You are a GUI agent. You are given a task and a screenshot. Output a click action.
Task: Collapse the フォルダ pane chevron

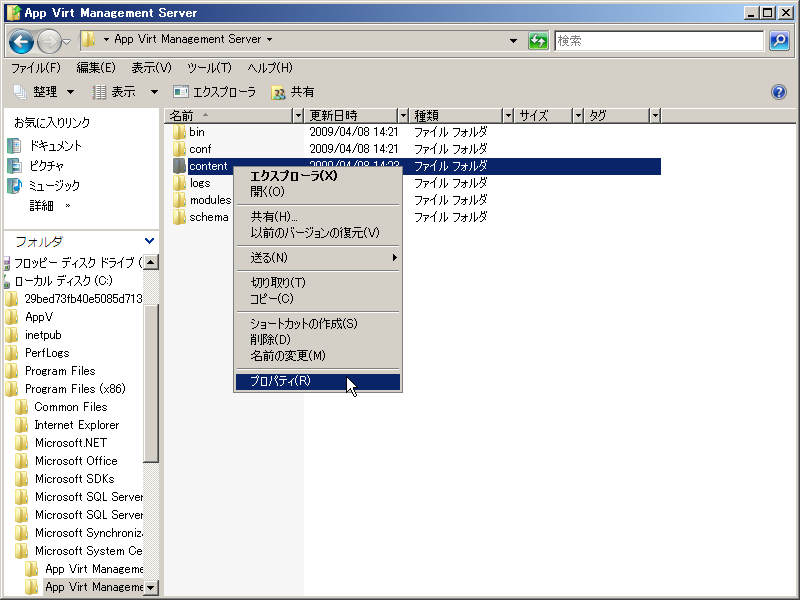point(149,241)
